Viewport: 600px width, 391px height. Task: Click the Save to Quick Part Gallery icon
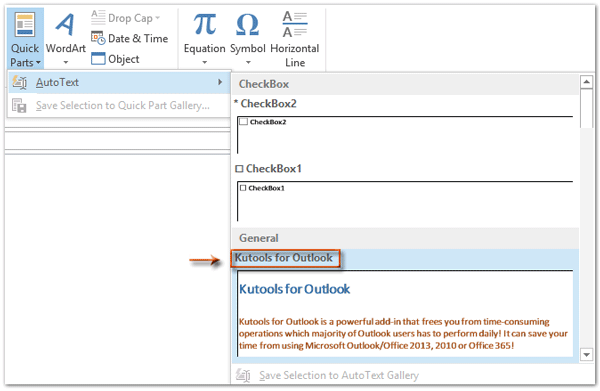tap(19, 105)
